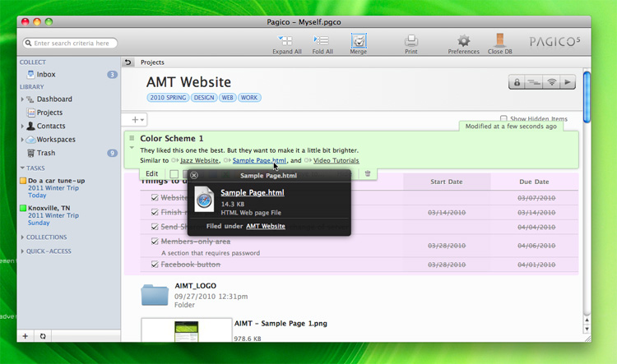Expand the Contacts tree item
The width and height of the screenshot is (617, 364).
[x=22, y=126]
